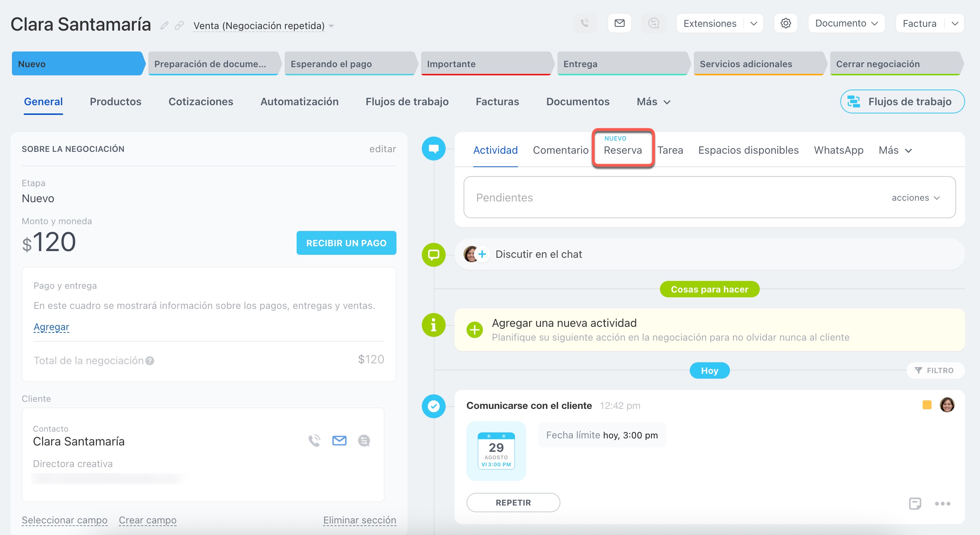This screenshot has width=980, height=535.
Task: Expand acciones dropdown in Pendientes box
Action: point(916,198)
